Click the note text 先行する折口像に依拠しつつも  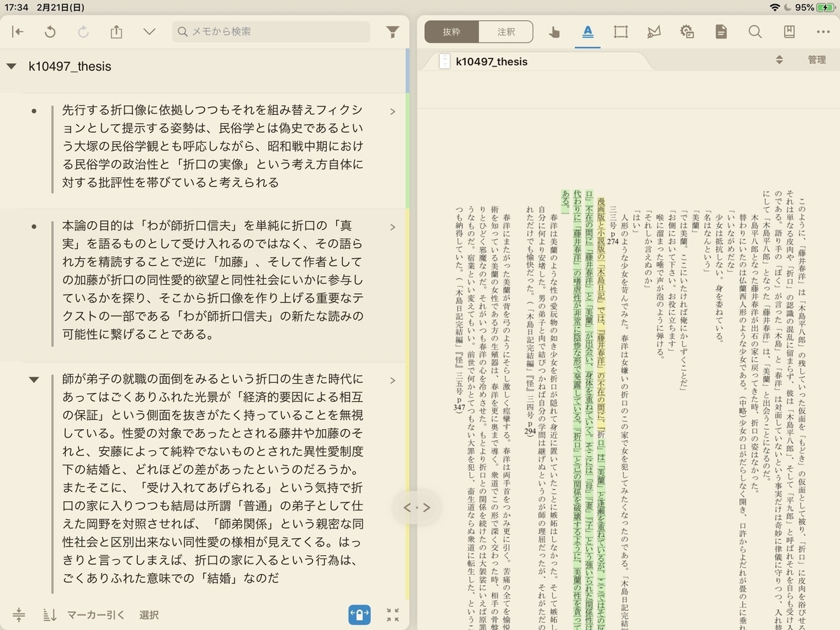[x=213, y=146]
